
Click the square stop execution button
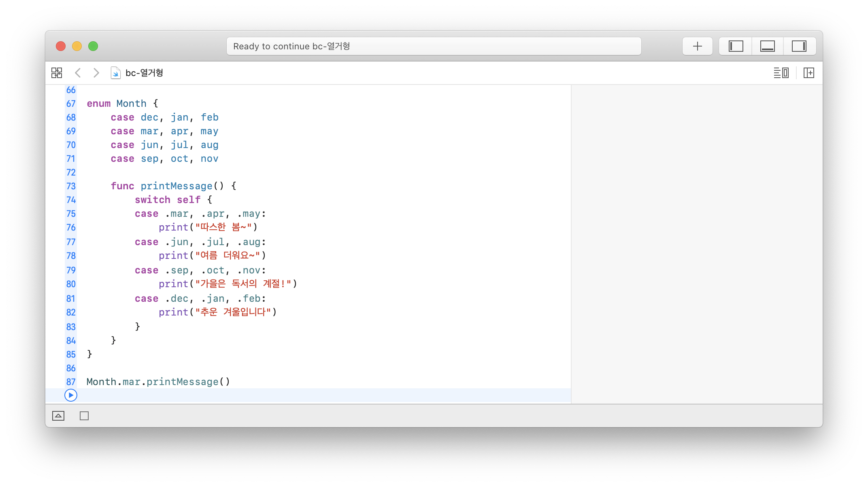point(84,416)
